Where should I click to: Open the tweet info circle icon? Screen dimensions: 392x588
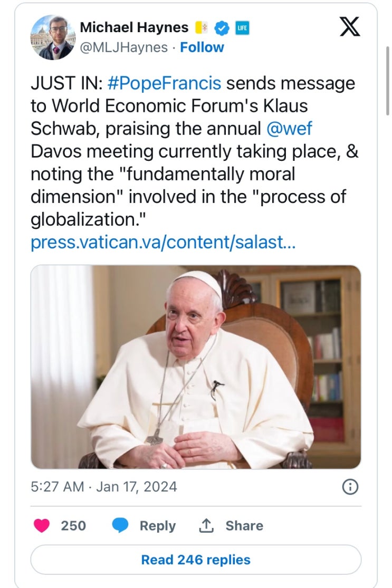[350, 487]
